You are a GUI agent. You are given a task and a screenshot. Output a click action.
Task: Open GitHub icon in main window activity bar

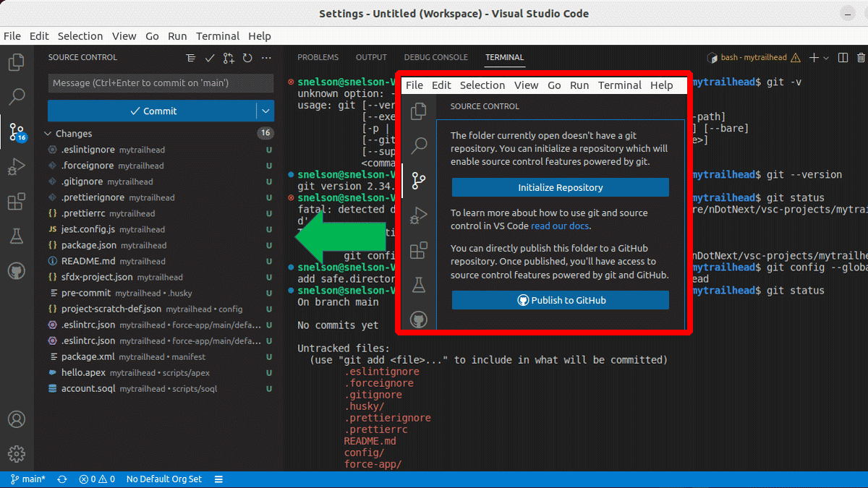17,271
